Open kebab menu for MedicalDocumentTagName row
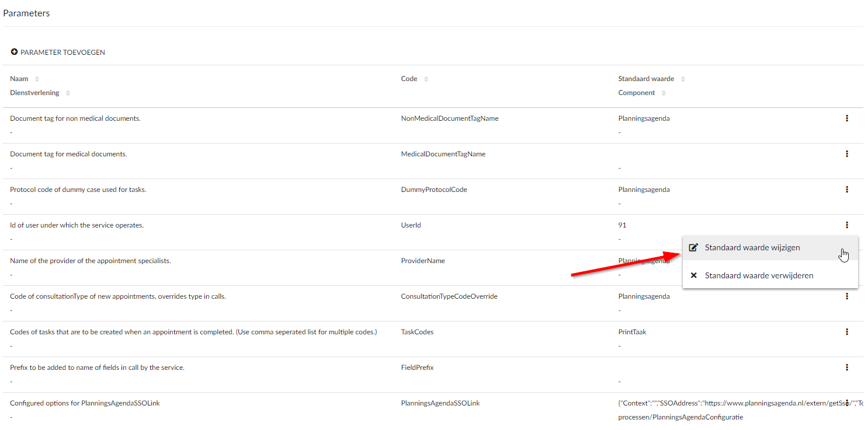 pos(846,154)
